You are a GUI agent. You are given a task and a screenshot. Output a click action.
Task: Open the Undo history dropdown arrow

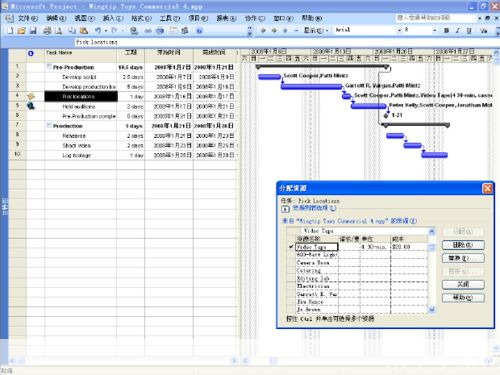[x=106, y=31]
